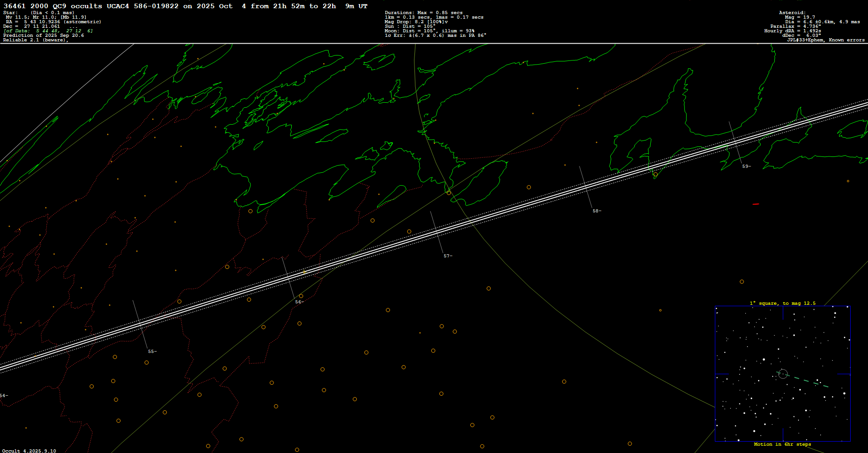Click the 'Occult 4.2025.9.10' version text
This screenshot has height=453, width=868.
click(x=29, y=451)
